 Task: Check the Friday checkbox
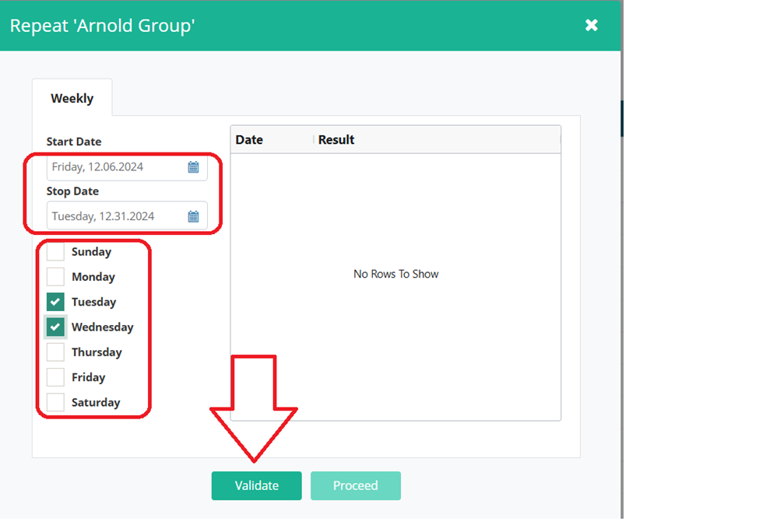56,377
